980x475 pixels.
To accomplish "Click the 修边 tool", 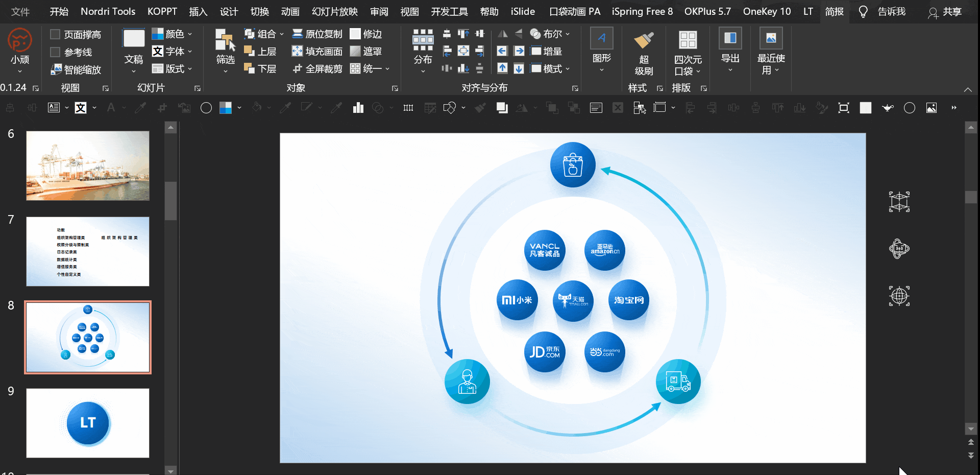I will pyautogui.click(x=366, y=34).
